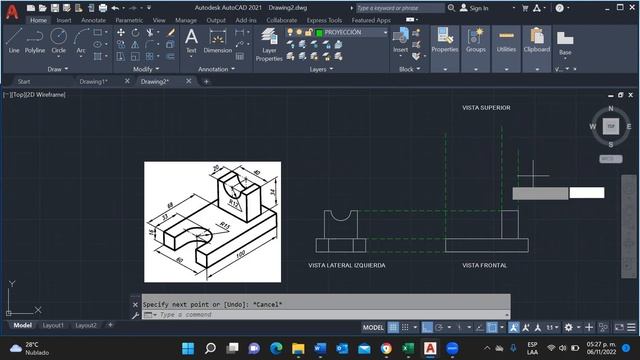This screenshot has height=360, width=640.
Task: Toggle polar tracking in status bar
Action: [439, 327]
